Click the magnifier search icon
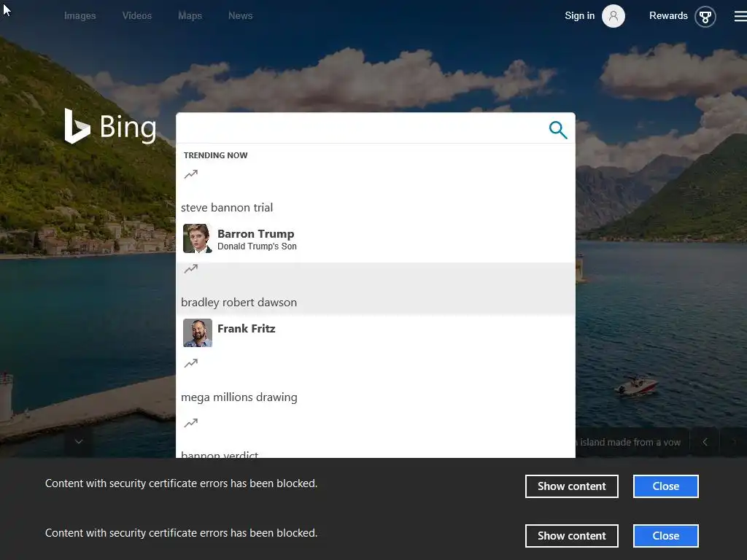This screenshot has width=747, height=560. coord(558,130)
